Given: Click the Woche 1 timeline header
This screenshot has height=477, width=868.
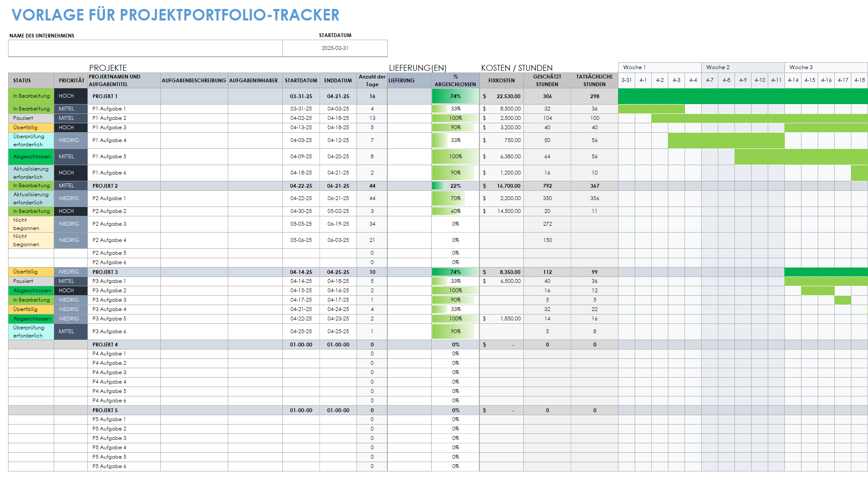Looking at the screenshot, I should [660, 67].
